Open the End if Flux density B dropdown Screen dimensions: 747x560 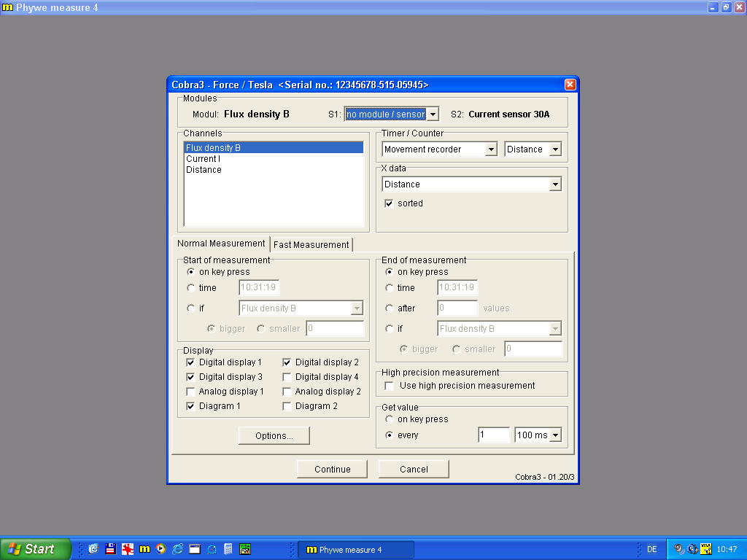pos(555,329)
